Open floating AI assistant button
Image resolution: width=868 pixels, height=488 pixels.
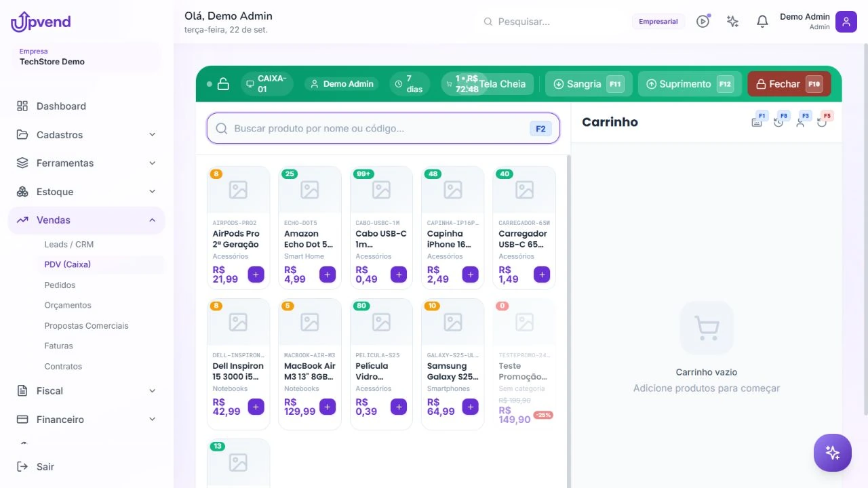[x=833, y=453]
